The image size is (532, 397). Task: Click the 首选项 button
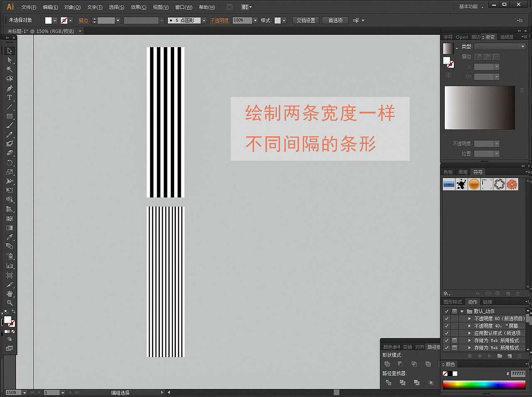click(x=335, y=20)
